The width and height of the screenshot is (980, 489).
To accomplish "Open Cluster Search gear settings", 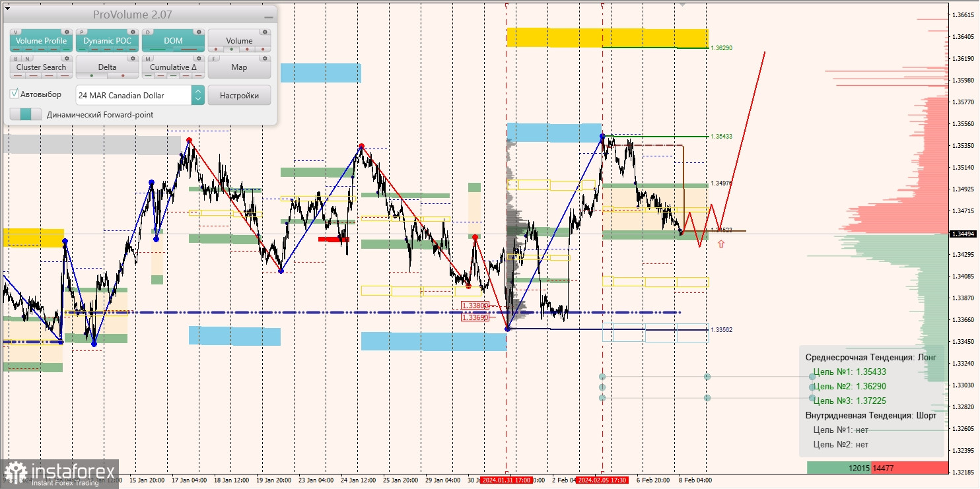I will [x=67, y=58].
